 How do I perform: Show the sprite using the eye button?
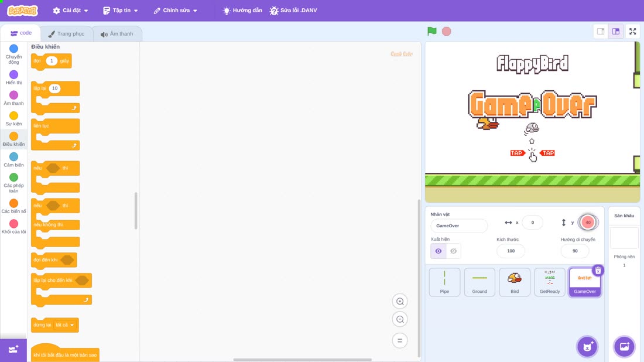439,251
